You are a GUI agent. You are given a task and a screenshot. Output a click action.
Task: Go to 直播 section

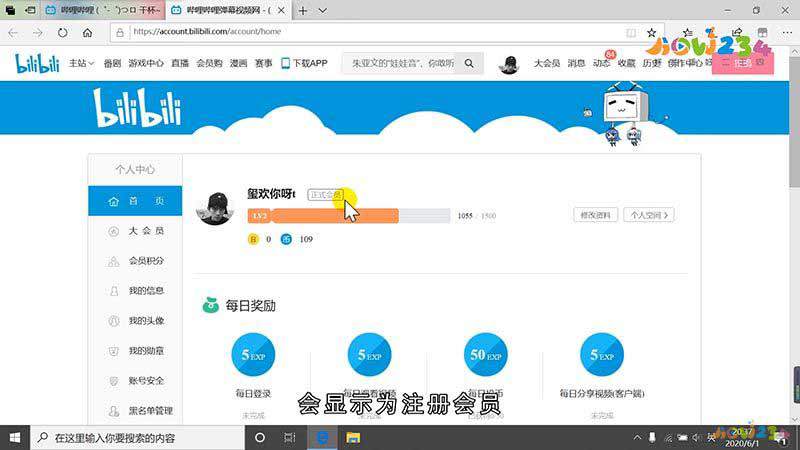coord(180,63)
